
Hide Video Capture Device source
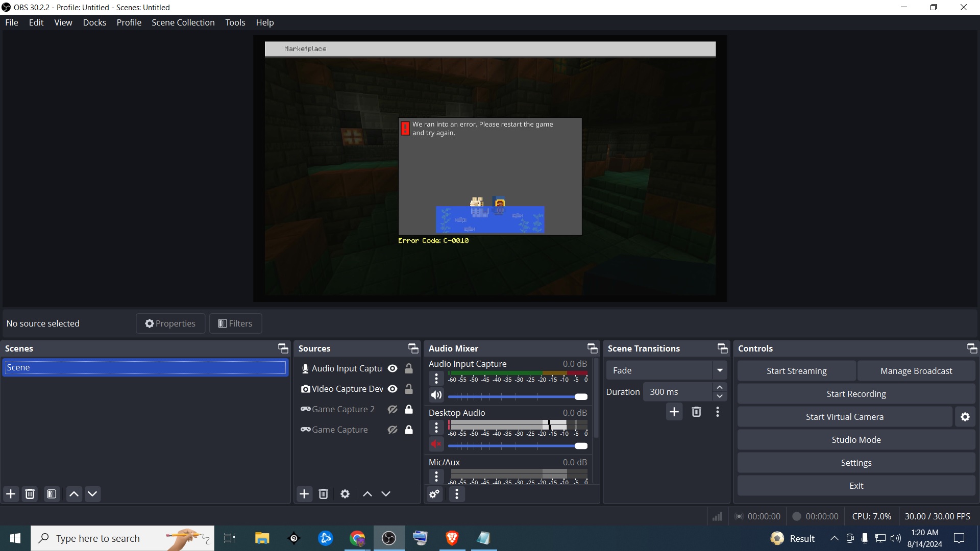click(393, 389)
